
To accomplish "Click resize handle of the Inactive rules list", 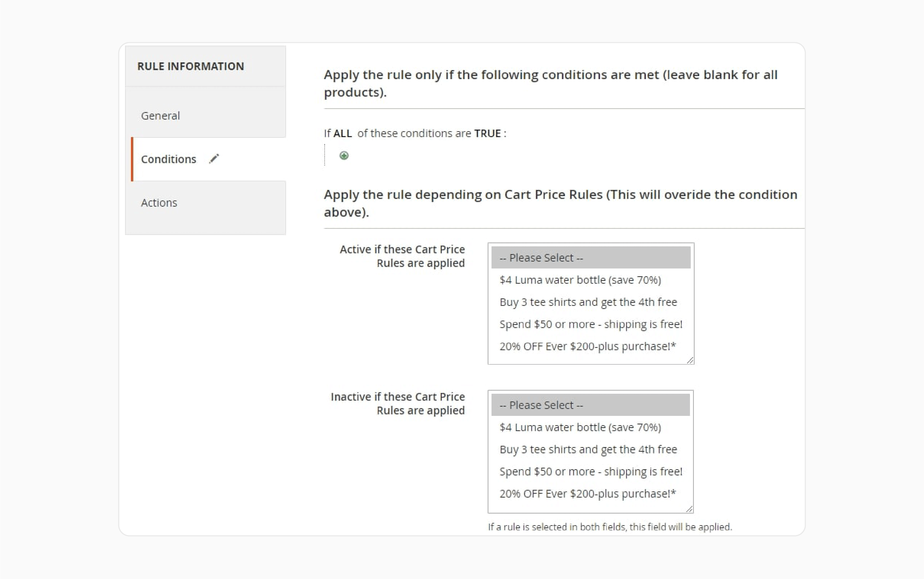I will [689, 509].
